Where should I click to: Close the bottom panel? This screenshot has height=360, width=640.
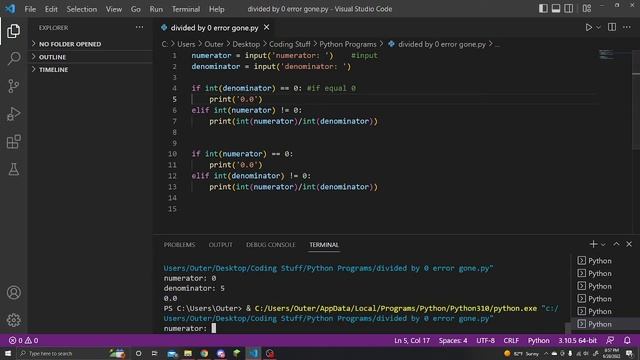click(x=629, y=244)
